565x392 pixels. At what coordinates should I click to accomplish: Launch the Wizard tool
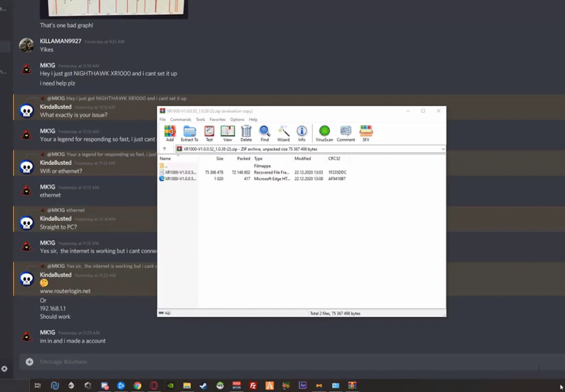(x=283, y=133)
